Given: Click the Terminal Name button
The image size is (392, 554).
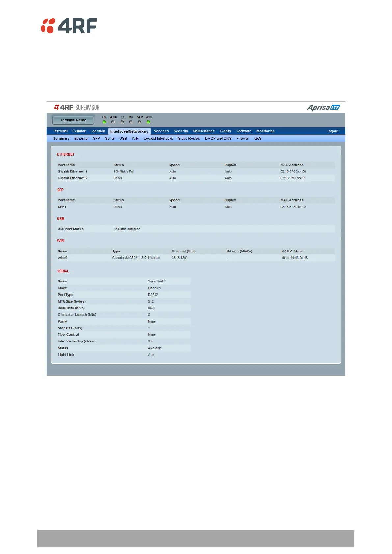Looking at the screenshot, I should point(73,120).
